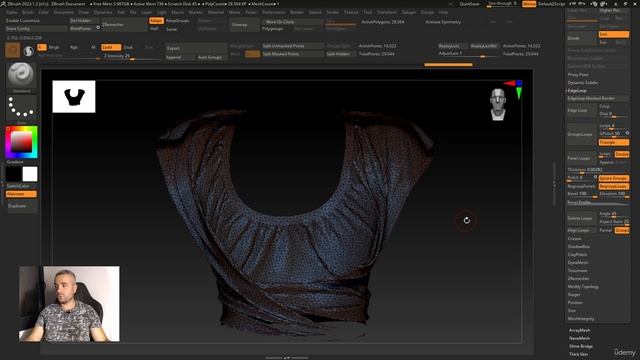Expand the NanoMesh palette section
The height and width of the screenshot is (360, 640).
click(x=580, y=338)
